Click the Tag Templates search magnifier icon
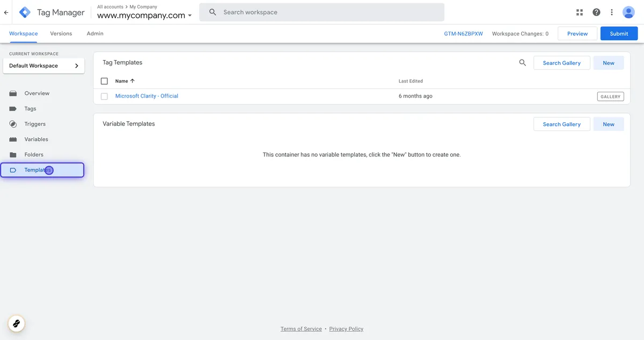Image resolution: width=644 pixels, height=340 pixels. pyautogui.click(x=523, y=63)
